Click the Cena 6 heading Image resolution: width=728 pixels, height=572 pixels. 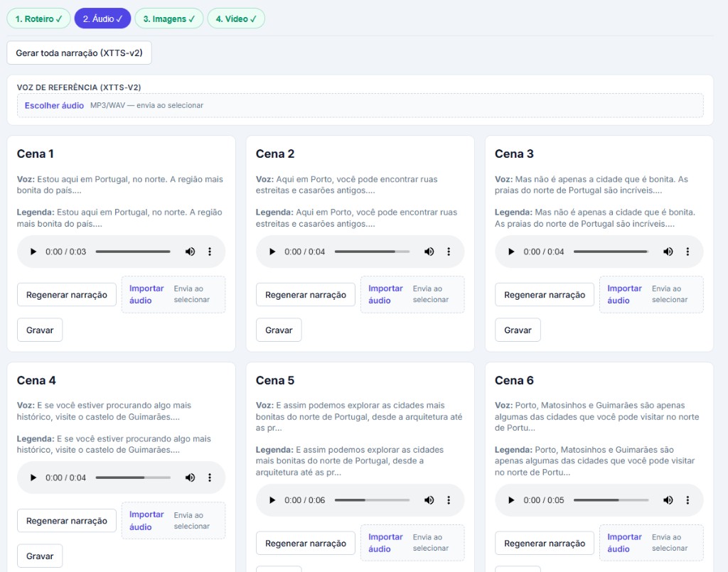514,380
